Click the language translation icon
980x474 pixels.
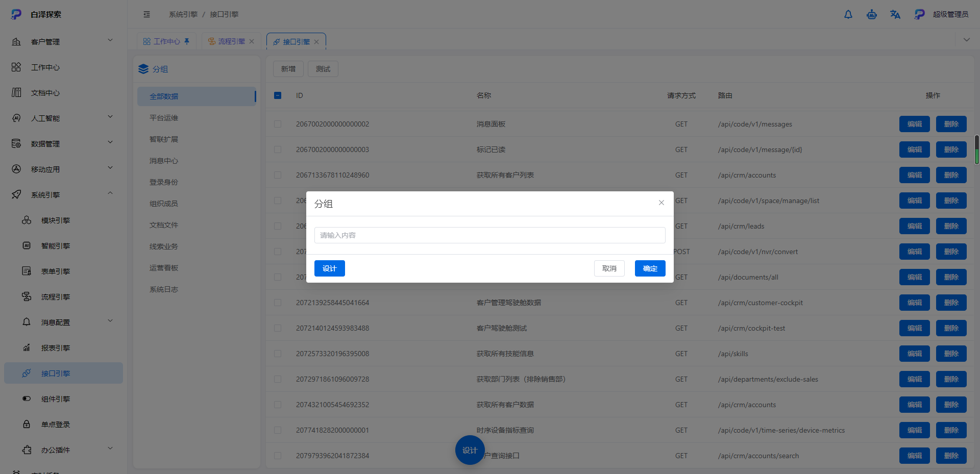click(x=895, y=14)
